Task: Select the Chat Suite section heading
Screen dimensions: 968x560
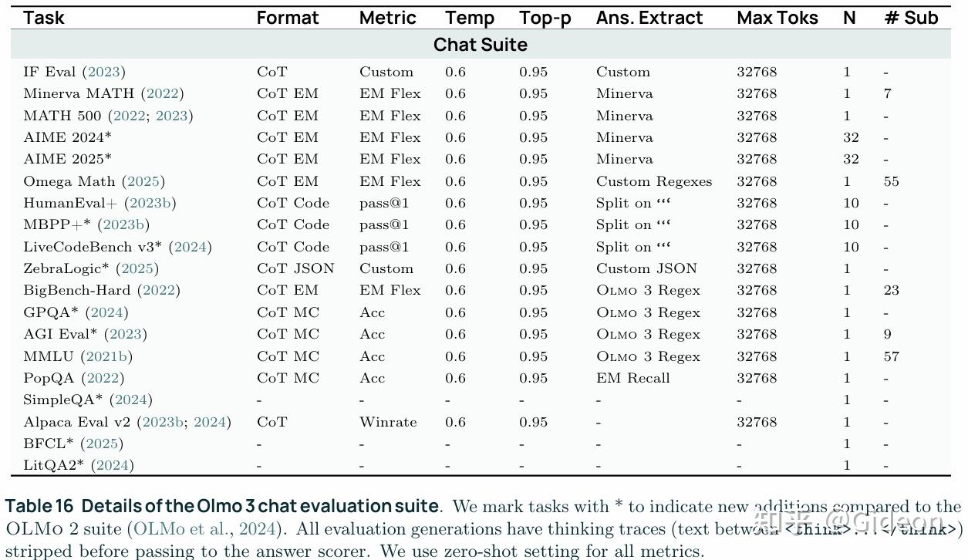Action: [x=481, y=44]
